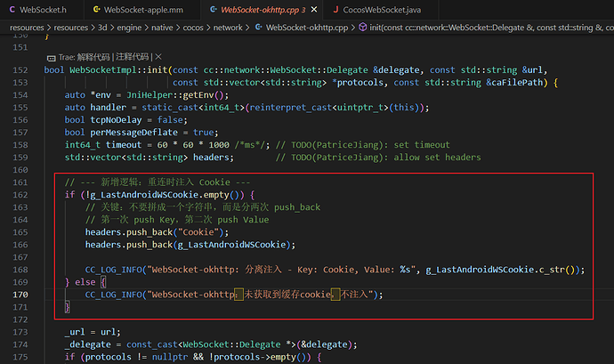This screenshot has width=614, height=364.
Task: Click the '新增逻辑' comment on line 161
Action: tap(157, 182)
